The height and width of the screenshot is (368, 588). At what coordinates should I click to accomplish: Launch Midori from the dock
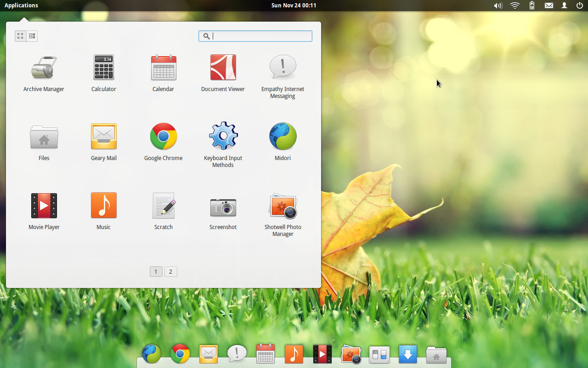coord(152,354)
